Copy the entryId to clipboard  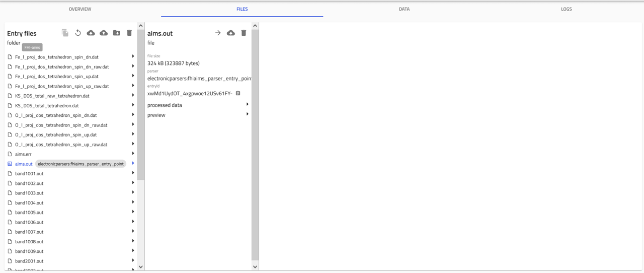click(238, 93)
